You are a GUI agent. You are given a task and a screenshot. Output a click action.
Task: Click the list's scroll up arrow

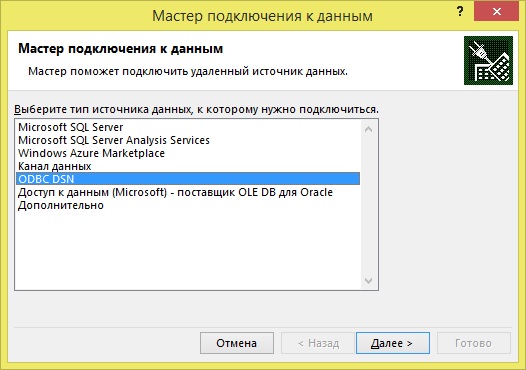coord(368,129)
